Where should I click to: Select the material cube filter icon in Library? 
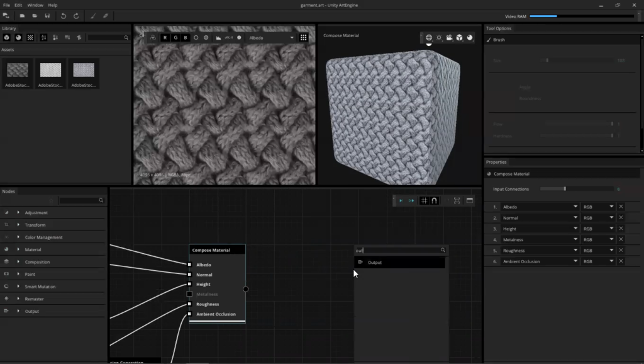[x=7, y=37]
